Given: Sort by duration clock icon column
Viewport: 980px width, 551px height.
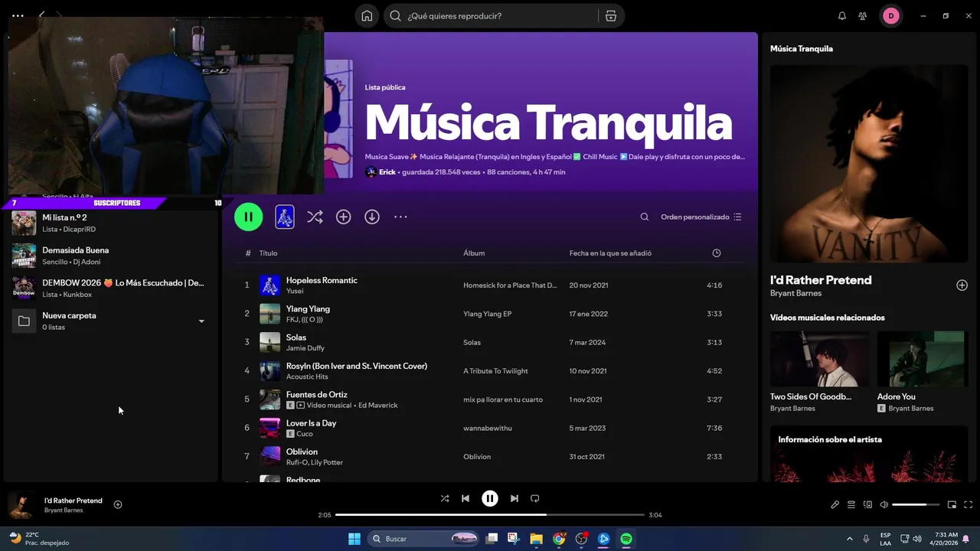Looking at the screenshot, I should point(717,253).
